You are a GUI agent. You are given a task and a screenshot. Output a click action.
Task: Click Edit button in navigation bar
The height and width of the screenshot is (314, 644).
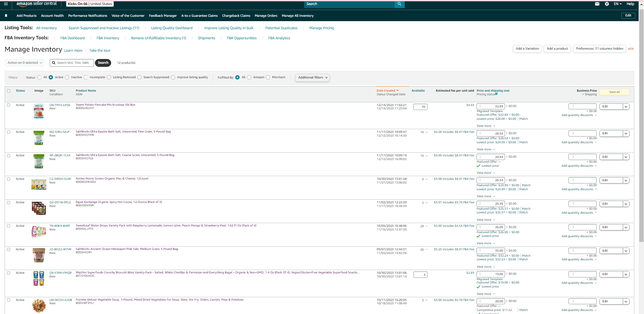pyautogui.click(x=628, y=15)
